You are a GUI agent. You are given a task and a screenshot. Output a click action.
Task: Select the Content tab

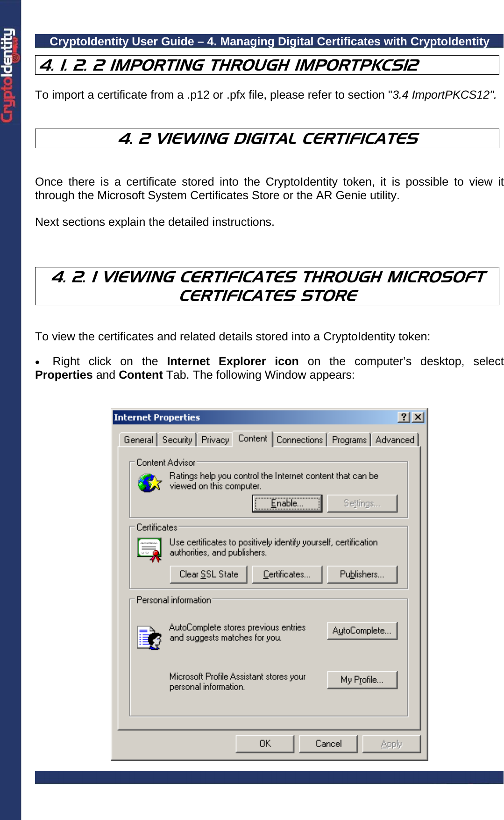coord(253,439)
